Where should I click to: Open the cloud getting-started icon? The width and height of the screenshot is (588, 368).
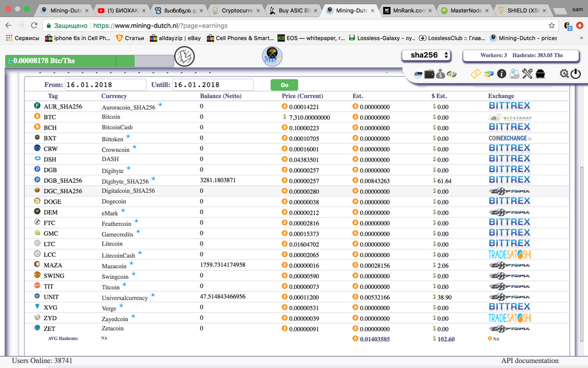(514, 74)
